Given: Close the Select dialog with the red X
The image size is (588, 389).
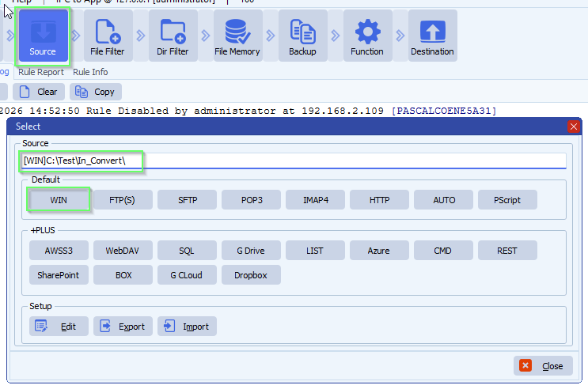Looking at the screenshot, I should 573,127.
